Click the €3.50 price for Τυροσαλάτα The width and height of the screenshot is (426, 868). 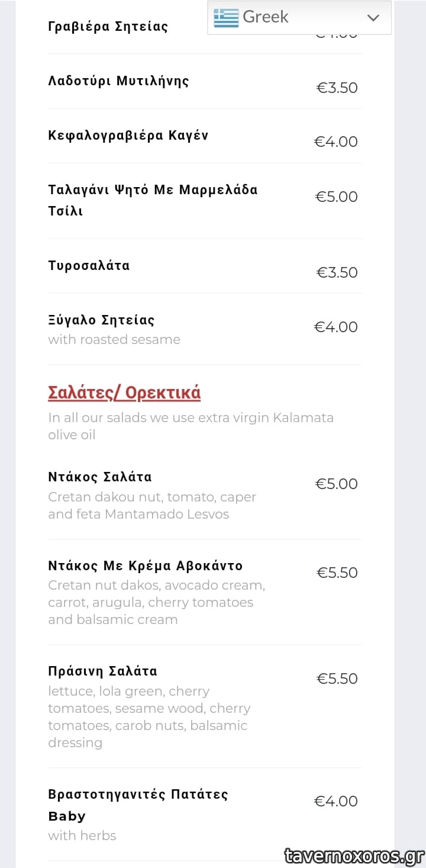pyautogui.click(x=337, y=272)
